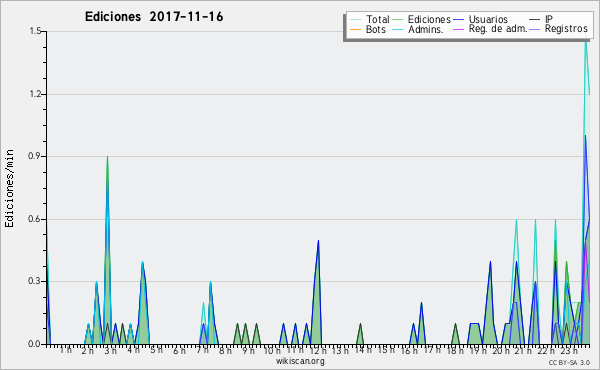The height and width of the screenshot is (370, 600).
Task: Click the "2 h" x-axis label
Action: coord(88,351)
